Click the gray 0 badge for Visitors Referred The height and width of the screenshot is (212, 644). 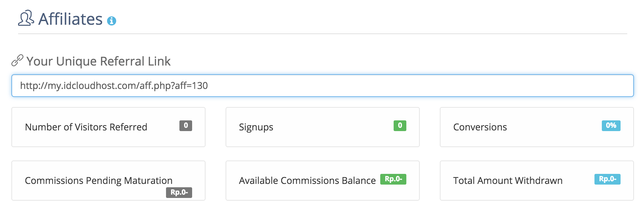point(185,125)
